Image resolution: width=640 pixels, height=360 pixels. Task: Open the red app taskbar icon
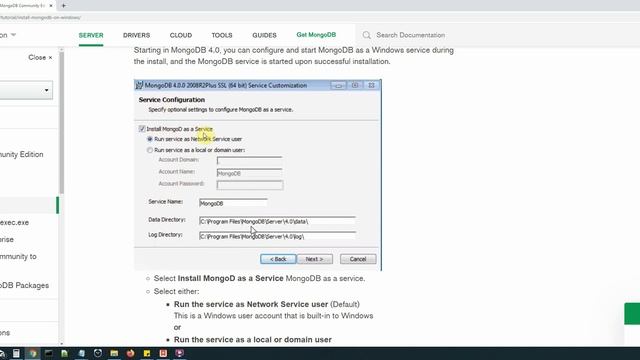click(163, 353)
